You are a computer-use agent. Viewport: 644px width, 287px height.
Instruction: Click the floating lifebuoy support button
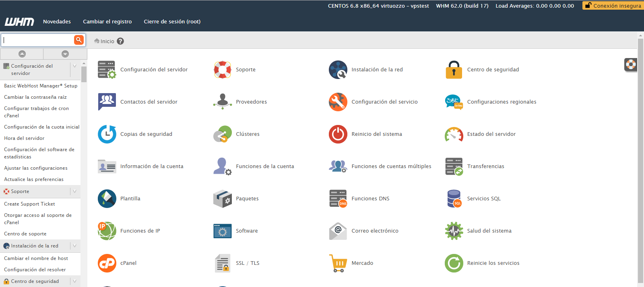[631, 64]
